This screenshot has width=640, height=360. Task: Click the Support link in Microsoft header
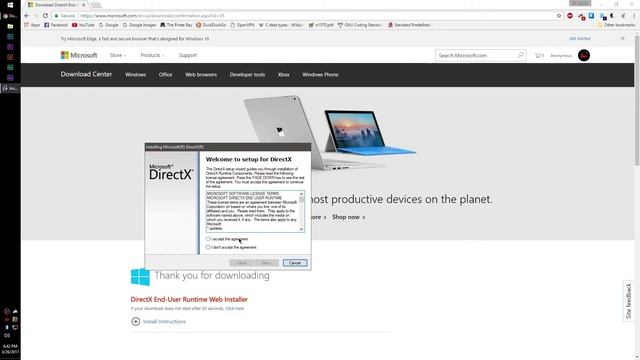coord(188,55)
